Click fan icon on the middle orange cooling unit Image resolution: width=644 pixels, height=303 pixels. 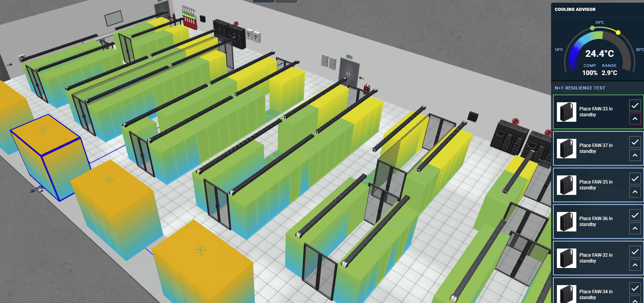tap(109, 180)
